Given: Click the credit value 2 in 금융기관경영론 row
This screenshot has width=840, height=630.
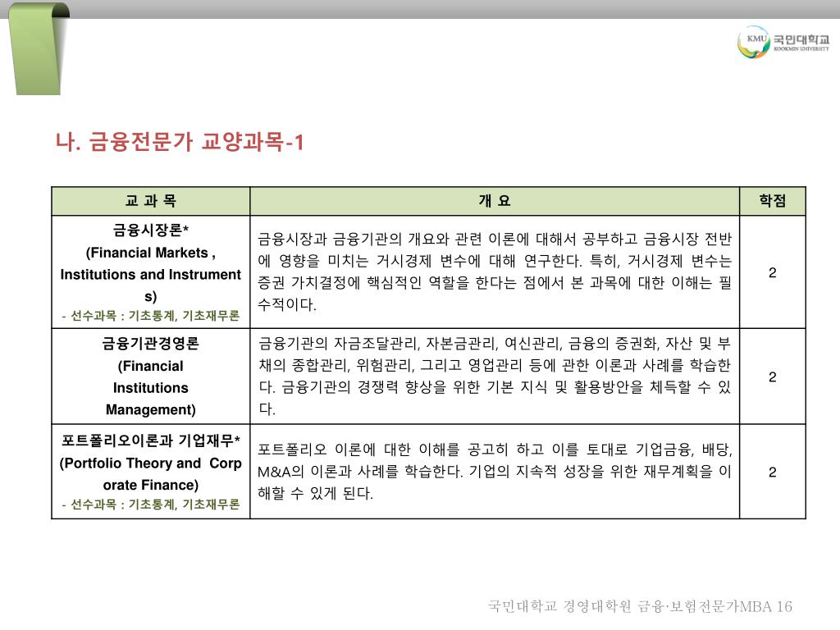Looking at the screenshot, I should coord(773,377).
